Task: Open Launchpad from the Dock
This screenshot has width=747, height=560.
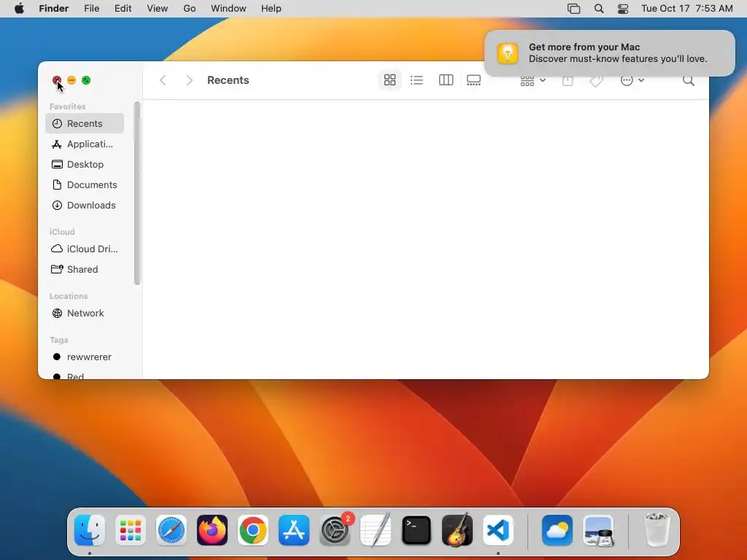Action: [x=131, y=530]
